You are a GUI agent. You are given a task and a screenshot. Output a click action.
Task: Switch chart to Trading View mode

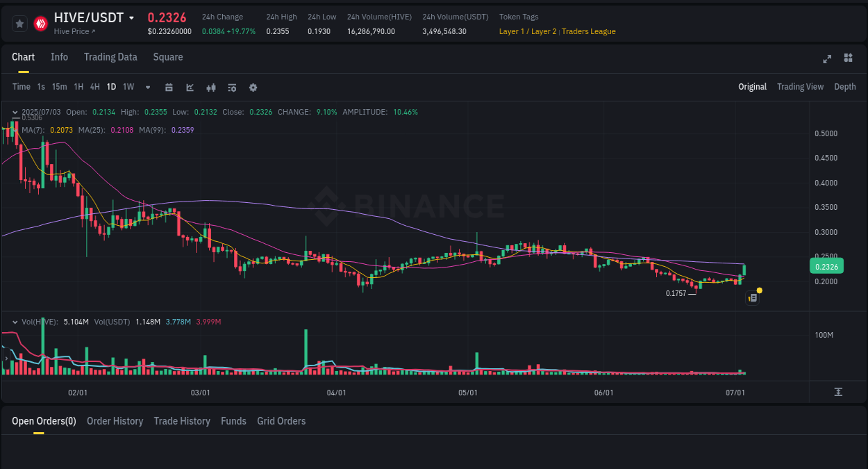pyautogui.click(x=800, y=87)
